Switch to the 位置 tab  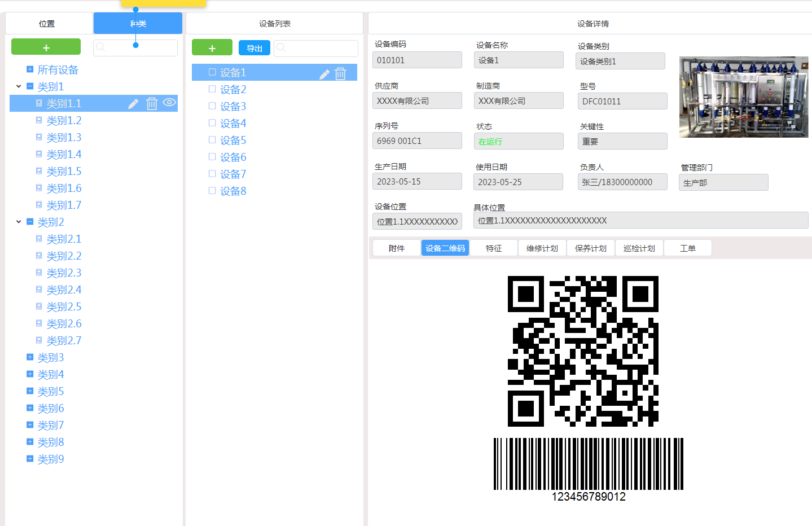[47, 24]
